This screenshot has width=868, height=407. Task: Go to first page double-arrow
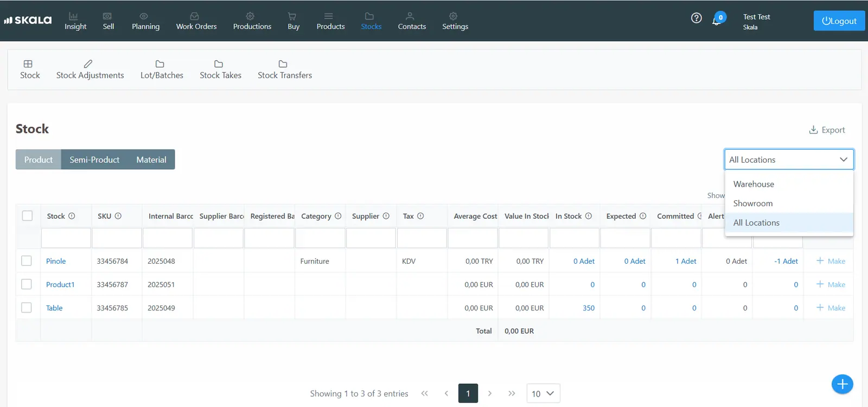425,393
